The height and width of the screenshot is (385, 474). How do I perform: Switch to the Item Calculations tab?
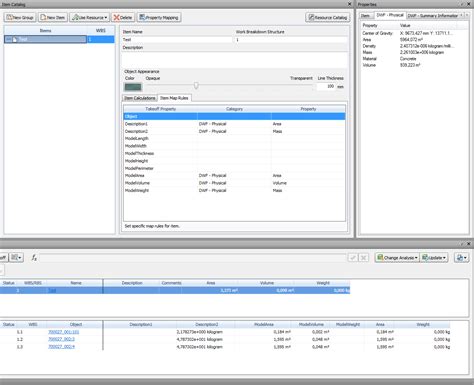point(140,98)
